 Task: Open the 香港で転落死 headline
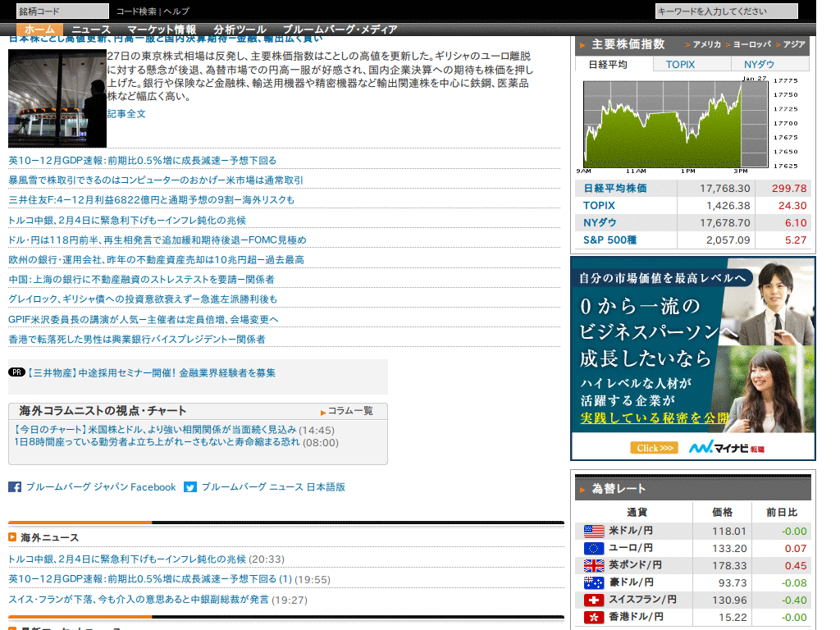[137, 339]
